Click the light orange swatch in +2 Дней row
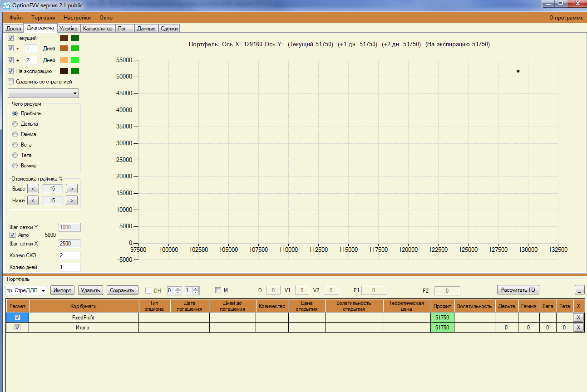The width and height of the screenshot is (587, 392). (x=64, y=60)
